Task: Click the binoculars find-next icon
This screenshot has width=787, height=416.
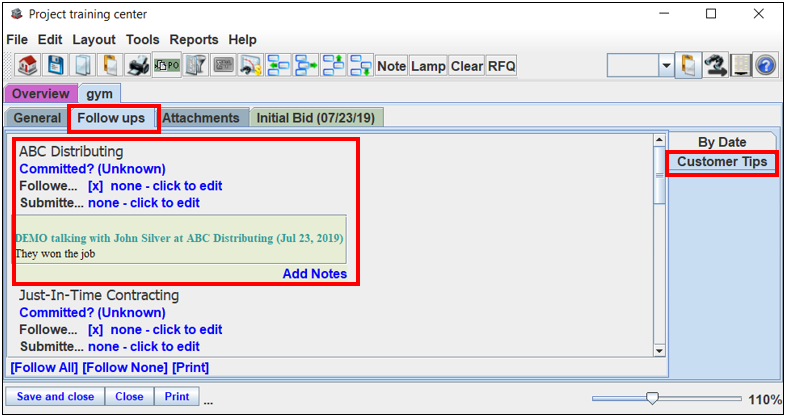Action: click(715, 66)
